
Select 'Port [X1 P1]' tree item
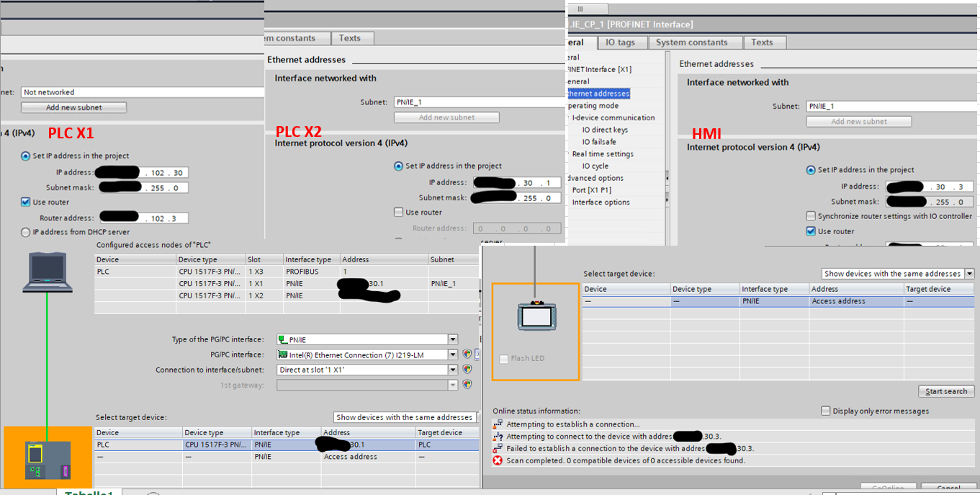592,190
